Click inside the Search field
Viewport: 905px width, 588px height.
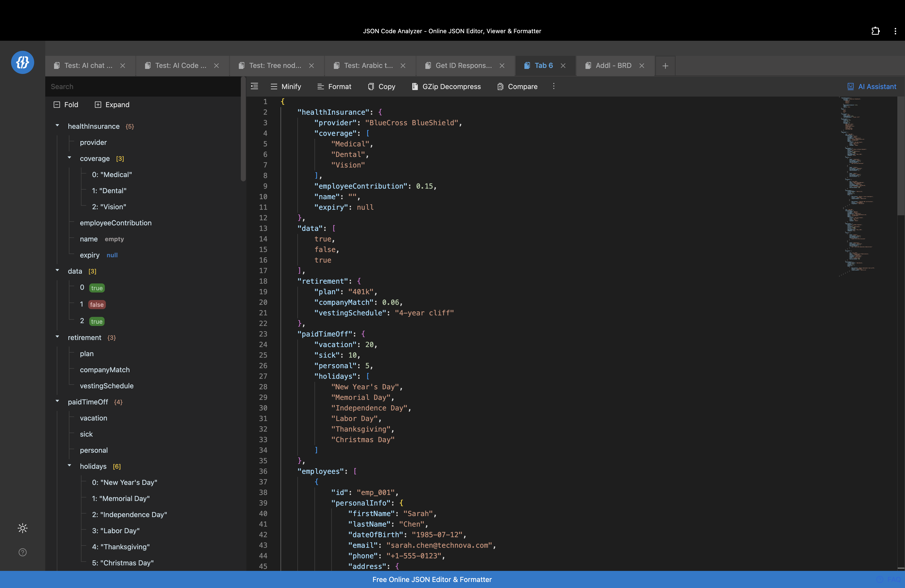143,86
